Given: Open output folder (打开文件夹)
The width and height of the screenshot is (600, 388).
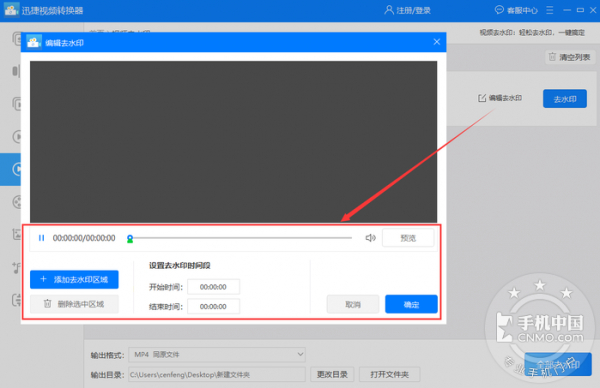Looking at the screenshot, I should [x=390, y=374].
